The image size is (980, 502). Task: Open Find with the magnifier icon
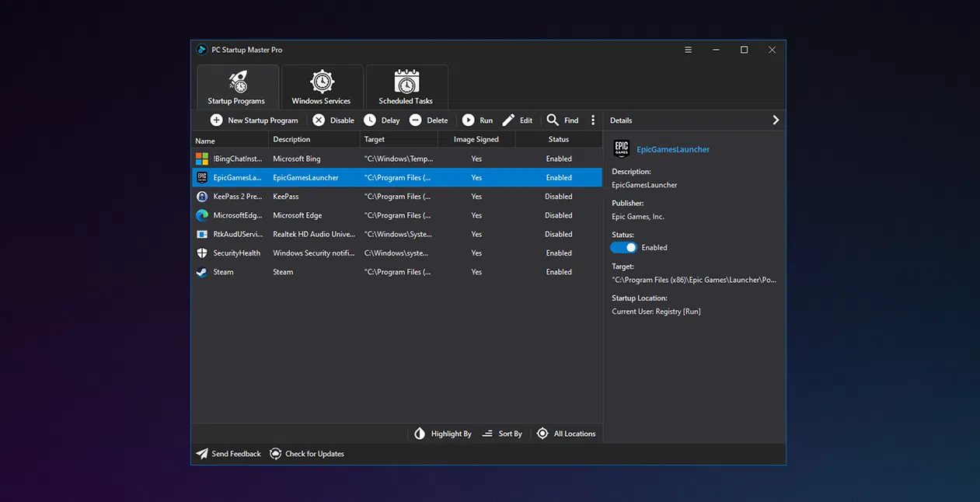(553, 120)
